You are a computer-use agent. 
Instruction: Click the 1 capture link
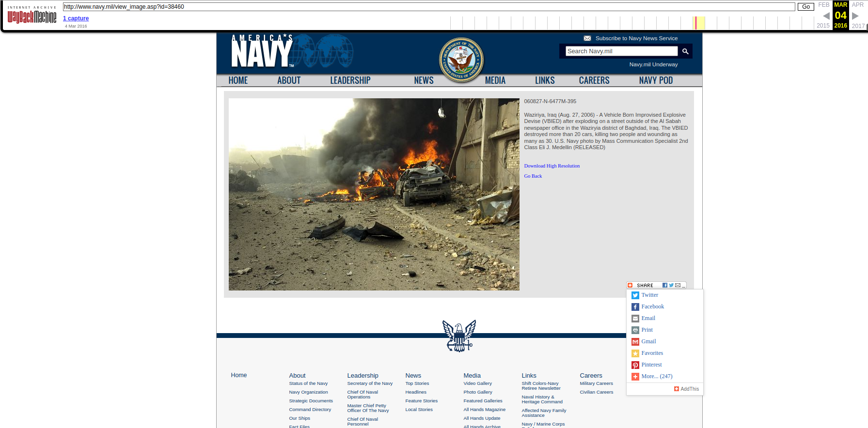click(x=76, y=18)
